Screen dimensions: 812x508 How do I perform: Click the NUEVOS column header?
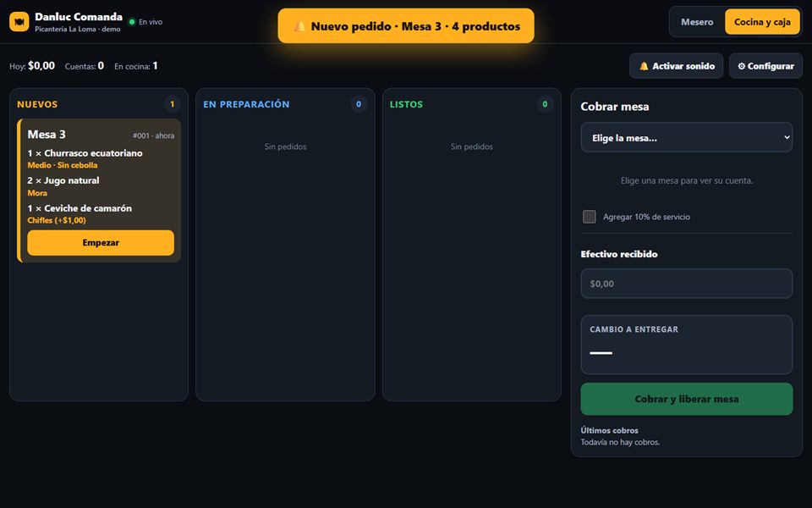click(37, 104)
